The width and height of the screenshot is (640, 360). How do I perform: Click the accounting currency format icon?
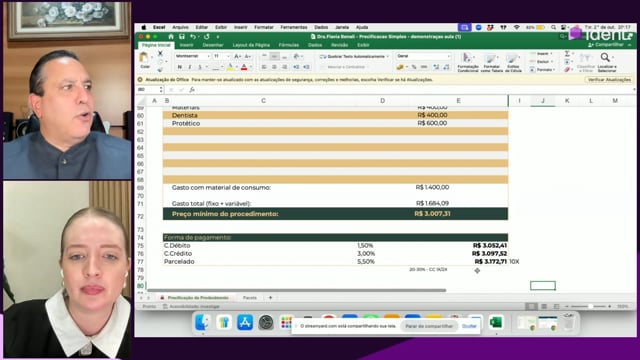pos(400,67)
